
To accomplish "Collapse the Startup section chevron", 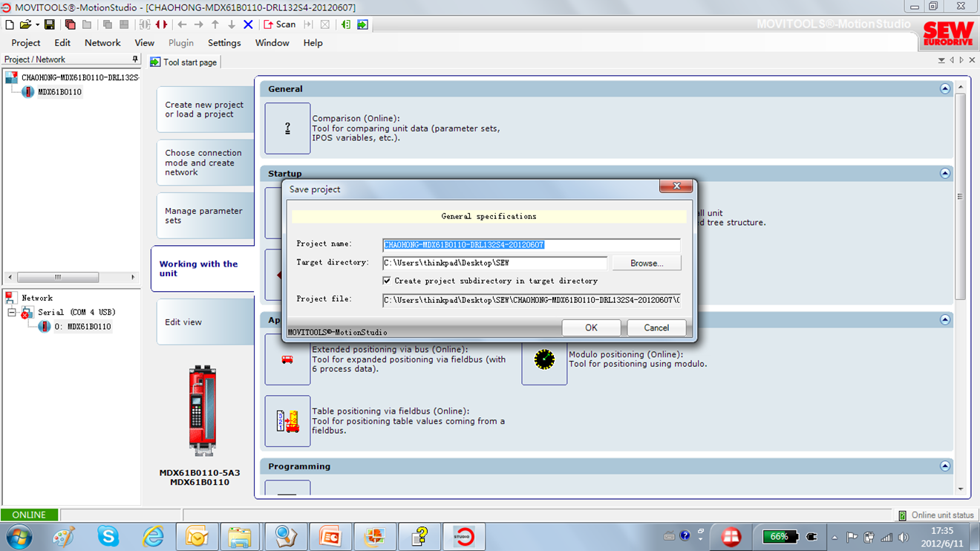I will tap(944, 173).
